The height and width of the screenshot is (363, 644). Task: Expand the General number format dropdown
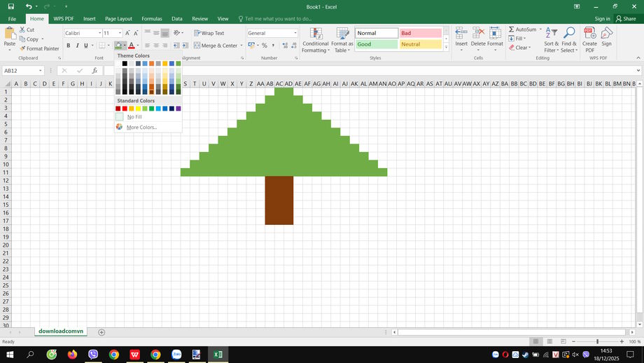tap(295, 33)
